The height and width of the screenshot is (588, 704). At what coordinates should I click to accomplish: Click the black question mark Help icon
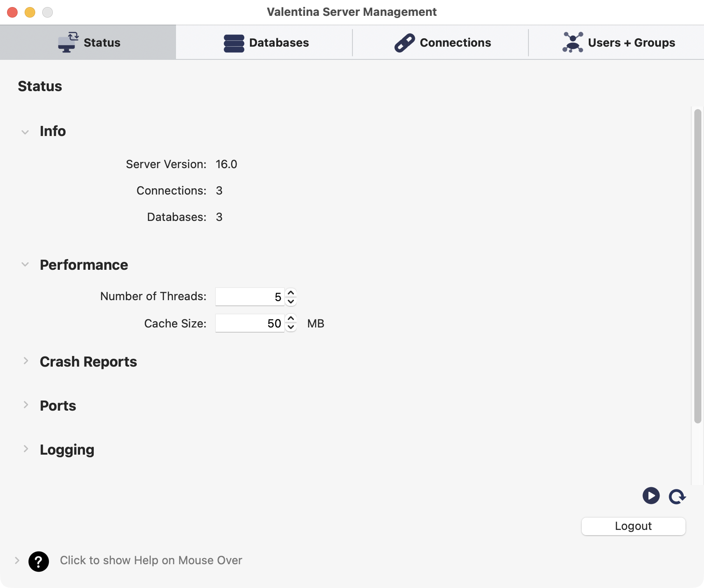click(x=39, y=561)
